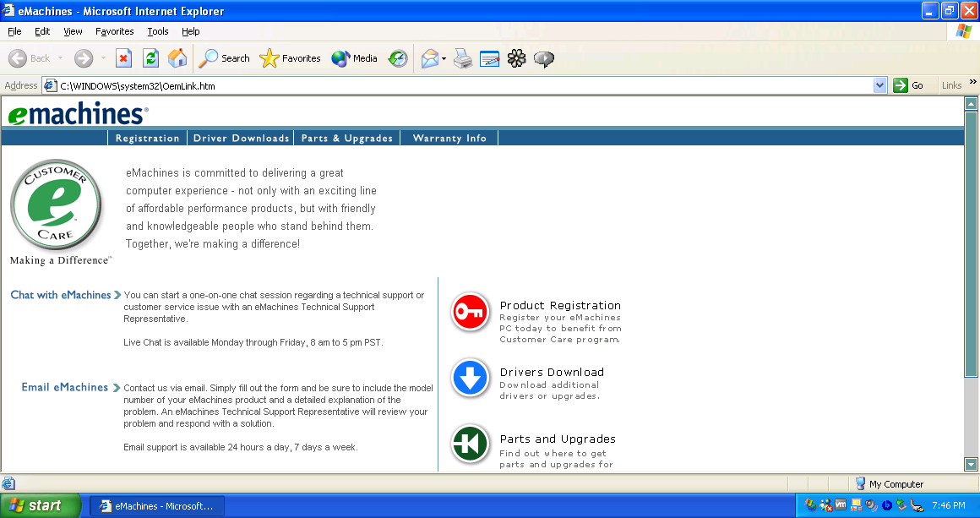Open the Favorites menu in the menu bar
980x518 pixels.
[x=114, y=31]
